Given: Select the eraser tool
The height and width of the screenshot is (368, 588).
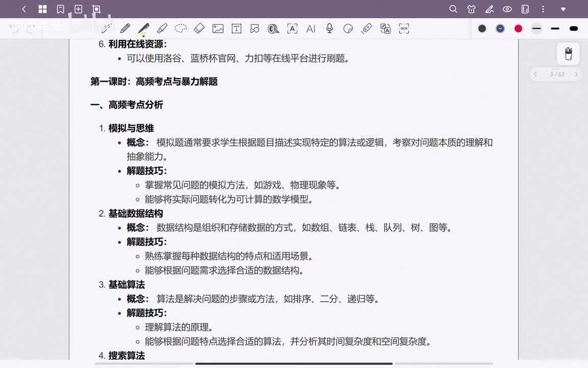Looking at the screenshot, I should tap(199, 29).
